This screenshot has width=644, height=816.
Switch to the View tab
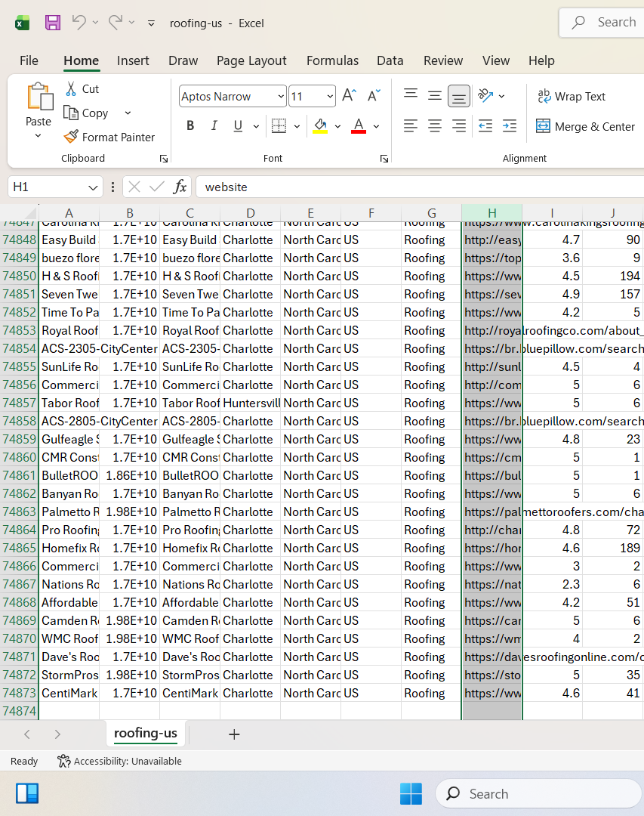point(496,60)
